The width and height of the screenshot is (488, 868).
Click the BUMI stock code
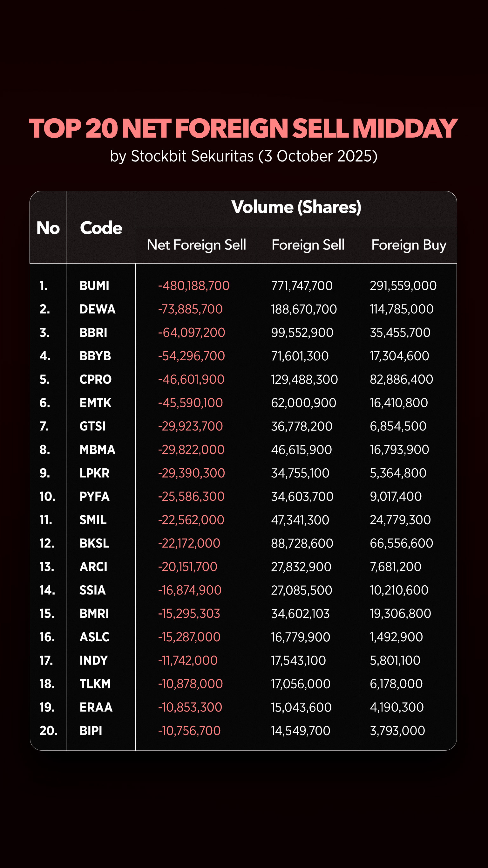click(94, 286)
